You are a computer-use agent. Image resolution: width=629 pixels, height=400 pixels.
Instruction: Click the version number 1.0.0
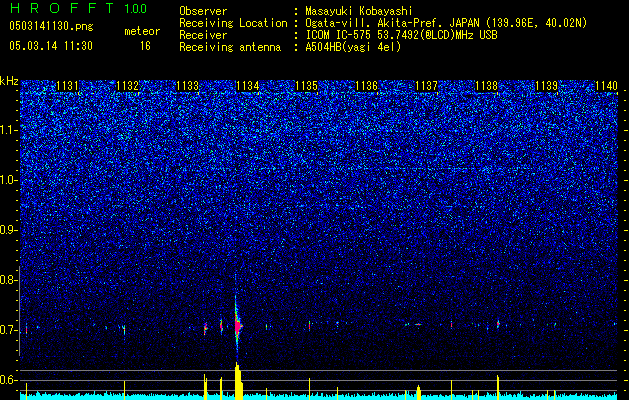pyautogui.click(x=136, y=8)
